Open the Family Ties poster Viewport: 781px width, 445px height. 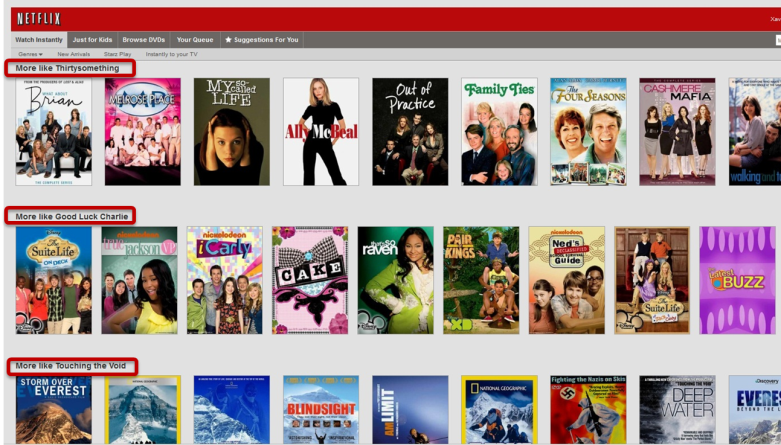499,132
